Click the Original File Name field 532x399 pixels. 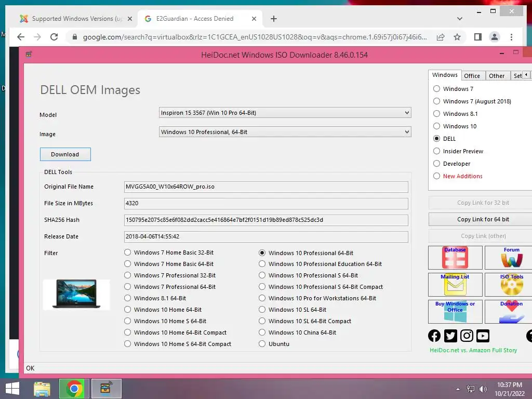tap(266, 187)
